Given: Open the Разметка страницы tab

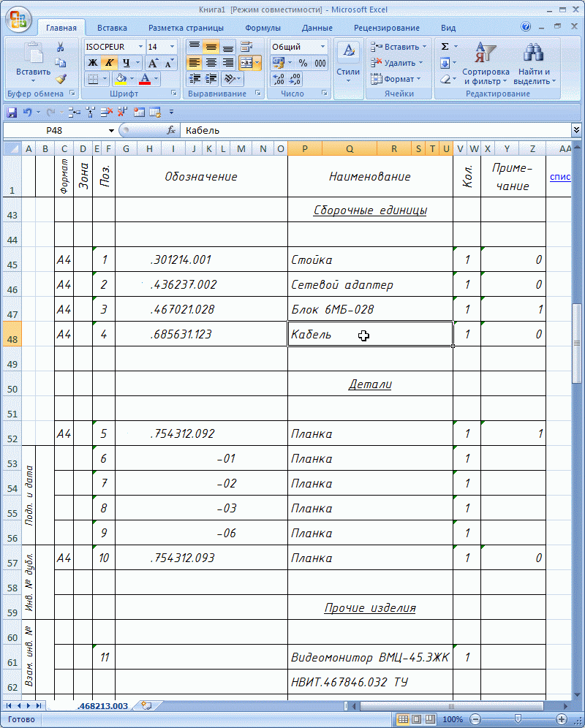Looking at the screenshot, I should 186,28.
